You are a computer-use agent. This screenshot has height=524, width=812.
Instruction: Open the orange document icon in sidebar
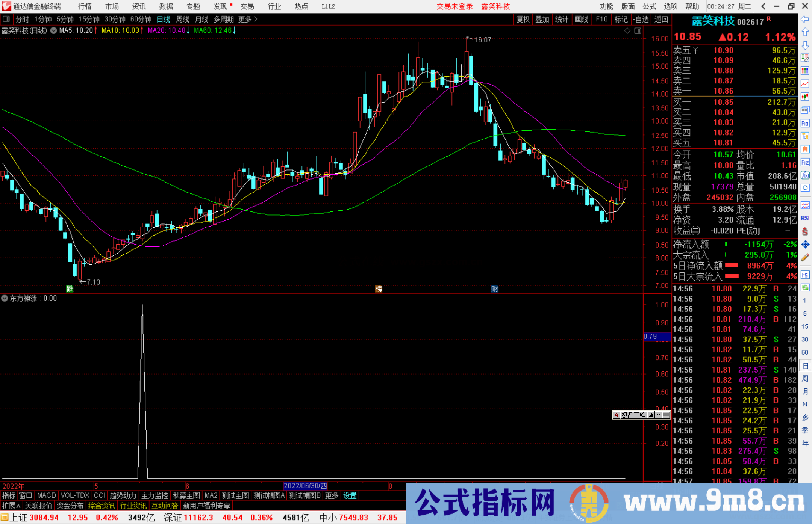pyautogui.click(x=805, y=149)
